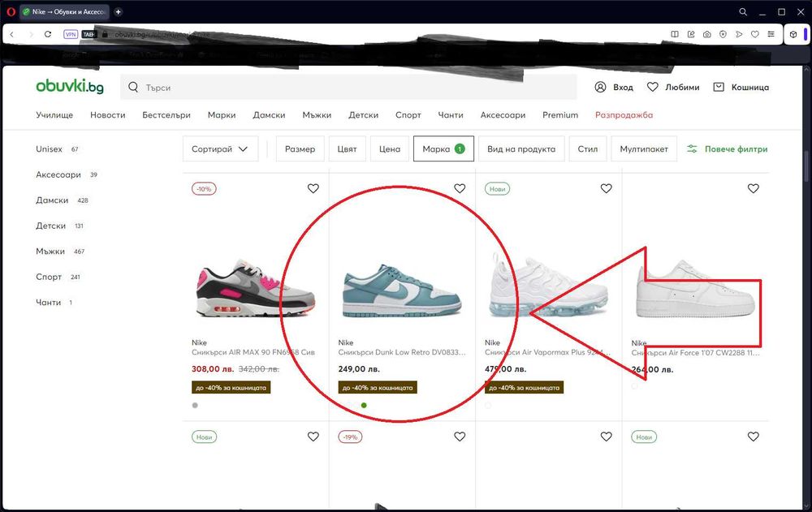The width and height of the screenshot is (812, 512).
Task: Open the Стил filter
Action: click(588, 149)
